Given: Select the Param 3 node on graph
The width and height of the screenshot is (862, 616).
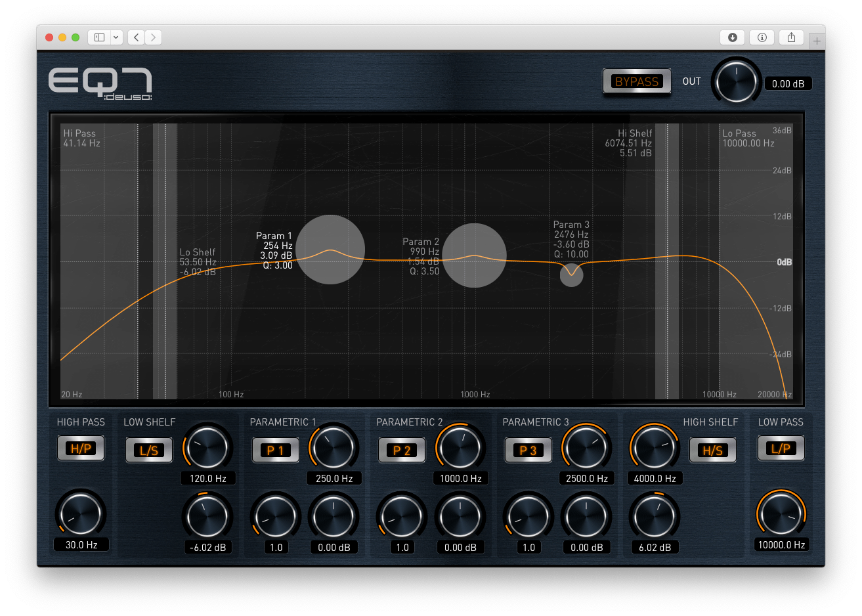Looking at the screenshot, I should [571, 275].
